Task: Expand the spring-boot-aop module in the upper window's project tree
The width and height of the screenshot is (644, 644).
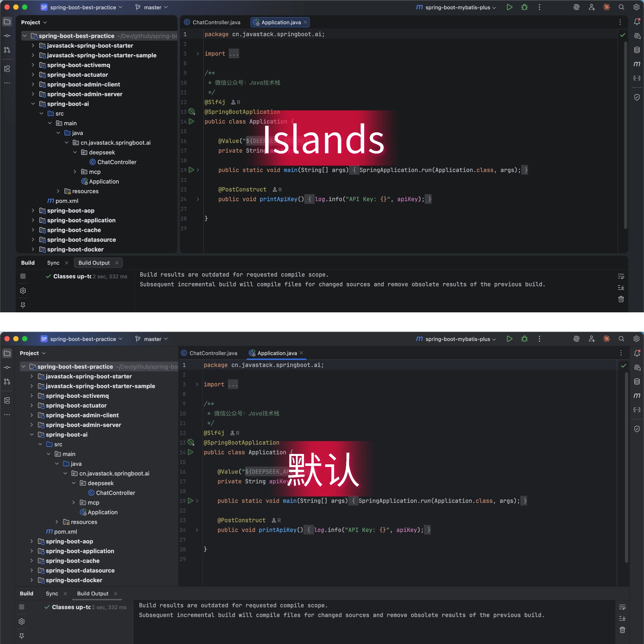Action: [x=33, y=211]
